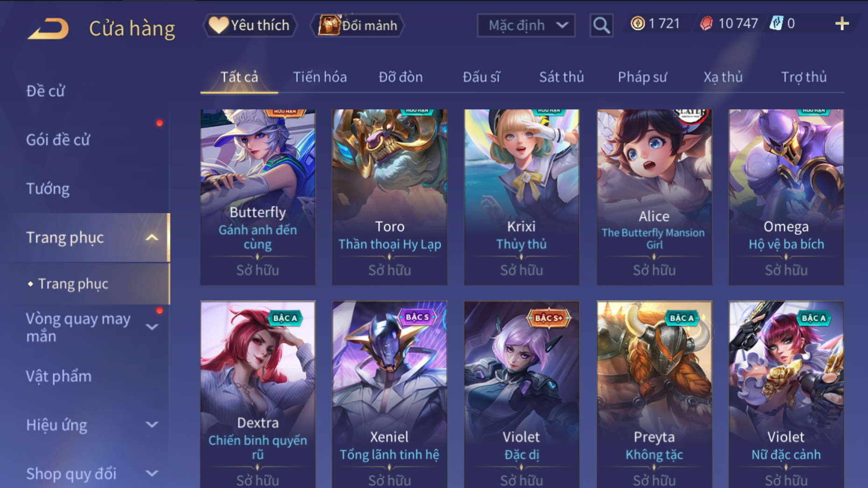
Task: Tap the blue voucher currency icon
Action: (x=776, y=23)
